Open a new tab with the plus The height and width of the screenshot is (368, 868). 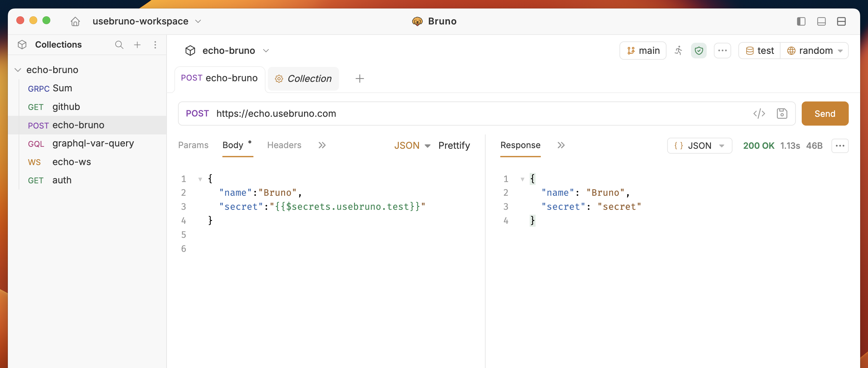[360, 78]
